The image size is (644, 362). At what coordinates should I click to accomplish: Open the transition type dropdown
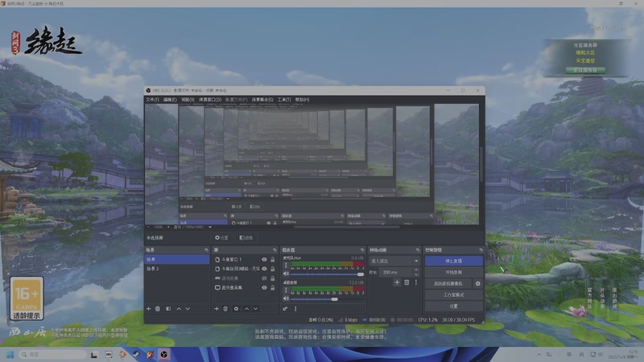pyautogui.click(x=394, y=261)
